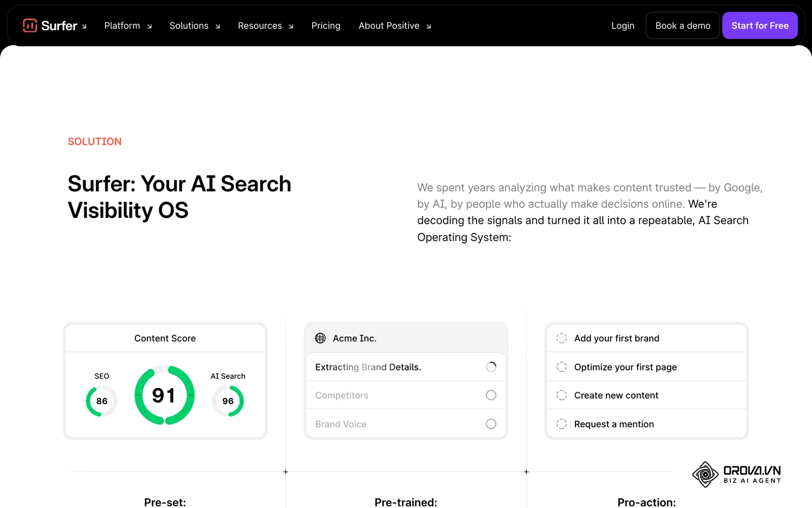The height and width of the screenshot is (508, 812).
Task: Click the main 91 content score gauge
Action: [x=164, y=395]
